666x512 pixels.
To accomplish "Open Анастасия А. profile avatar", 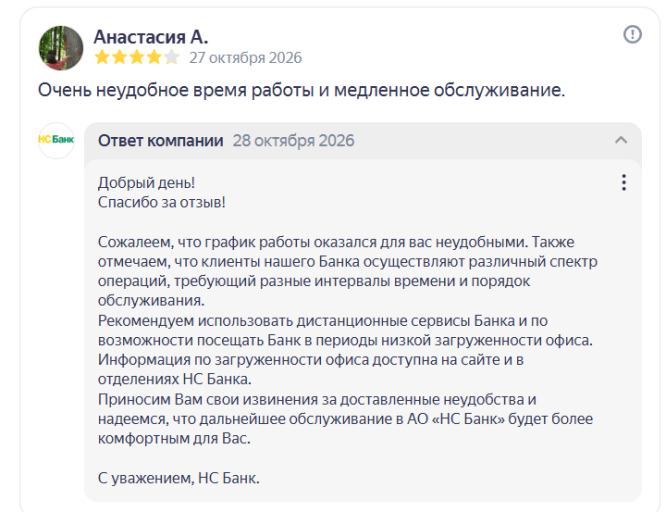I will click(61, 48).
